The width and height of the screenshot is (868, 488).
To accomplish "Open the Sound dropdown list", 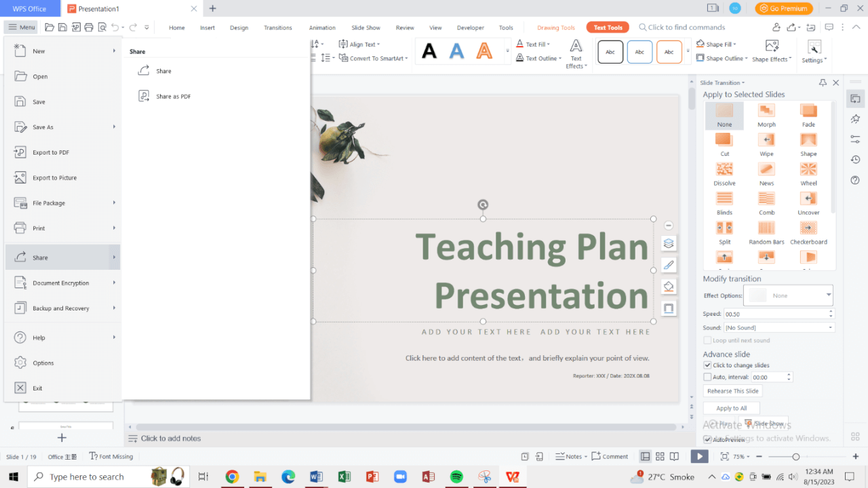I will point(831,327).
